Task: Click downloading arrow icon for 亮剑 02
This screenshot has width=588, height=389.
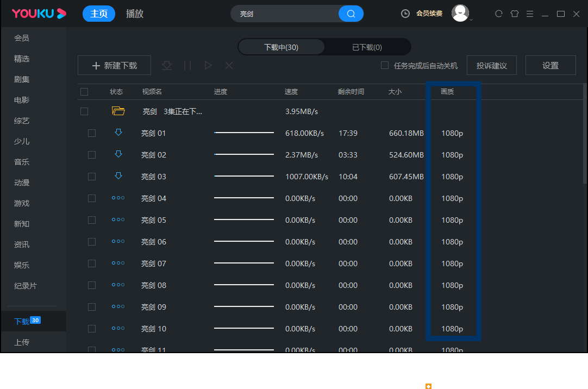Action: point(118,154)
